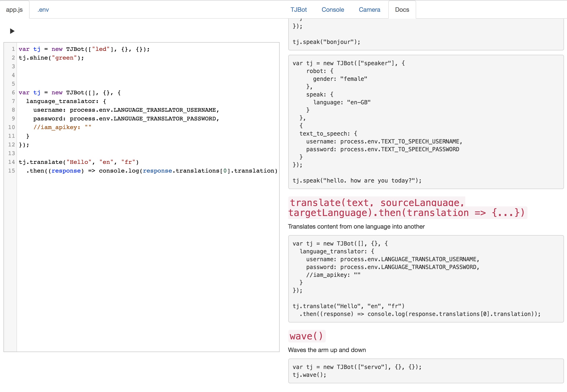This screenshot has width=567, height=392.
Task: Open the .env file tab
Action: coord(43,10)
